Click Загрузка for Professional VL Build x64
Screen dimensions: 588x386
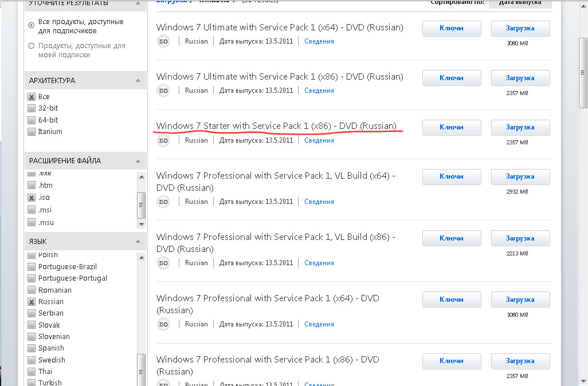click(520, 176)
